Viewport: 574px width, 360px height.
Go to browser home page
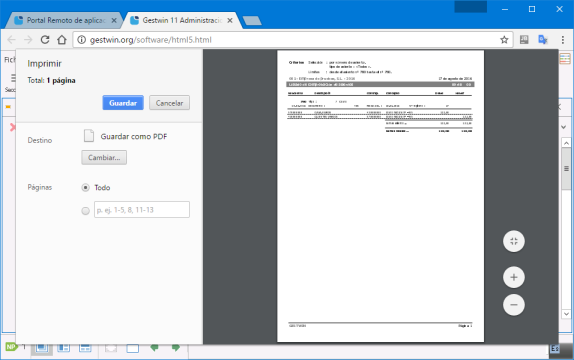tap(62, 40)
